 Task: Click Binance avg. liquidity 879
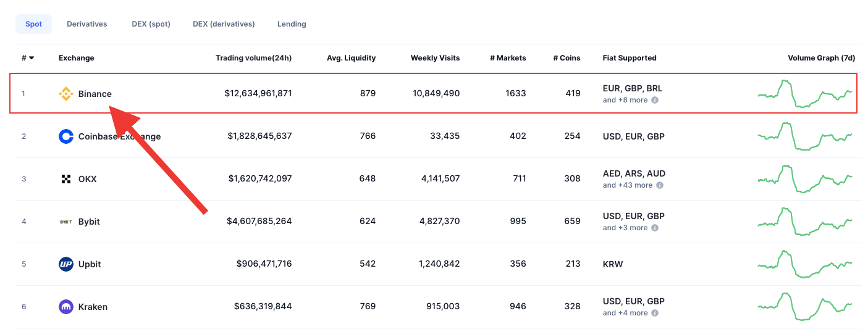[368, 94]
